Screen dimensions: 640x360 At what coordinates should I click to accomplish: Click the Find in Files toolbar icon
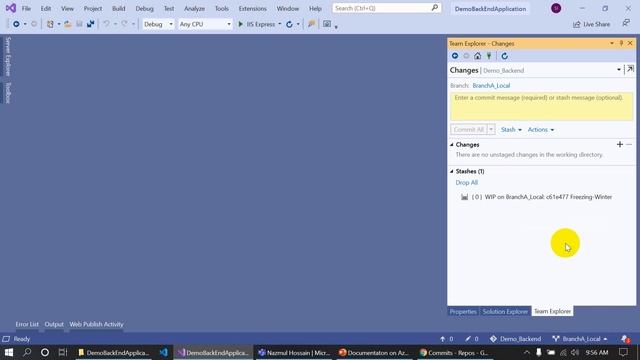point(311,24)
